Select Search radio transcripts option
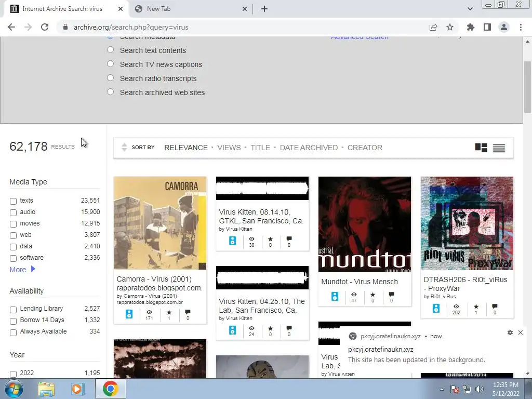The width and height of the screenshot is (532, 399). click(110, 78)
